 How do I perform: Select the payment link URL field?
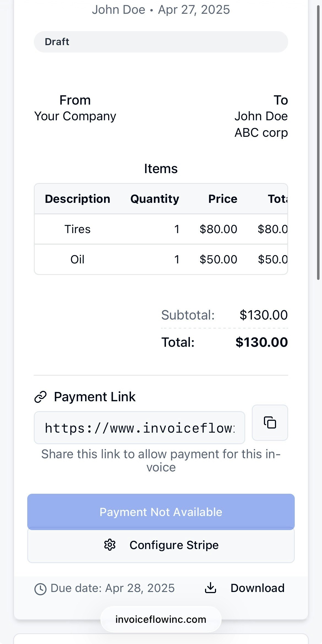(x=139, y=428)
